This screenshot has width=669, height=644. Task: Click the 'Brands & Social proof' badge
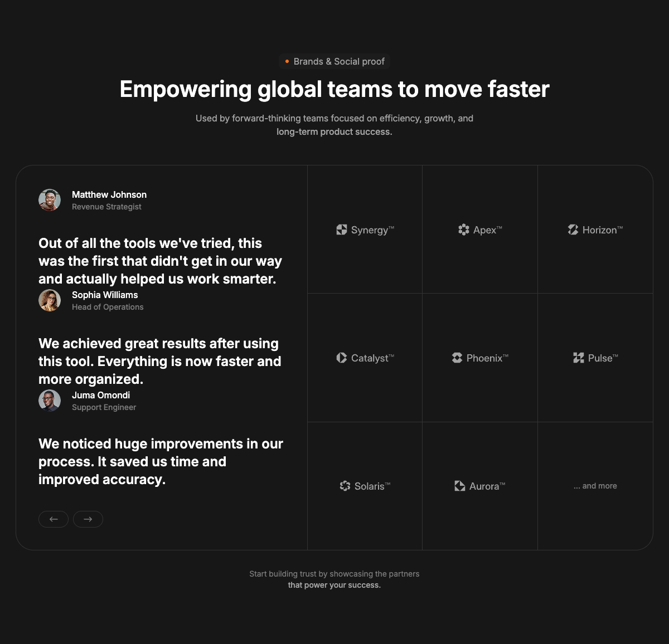click(334, 61)
